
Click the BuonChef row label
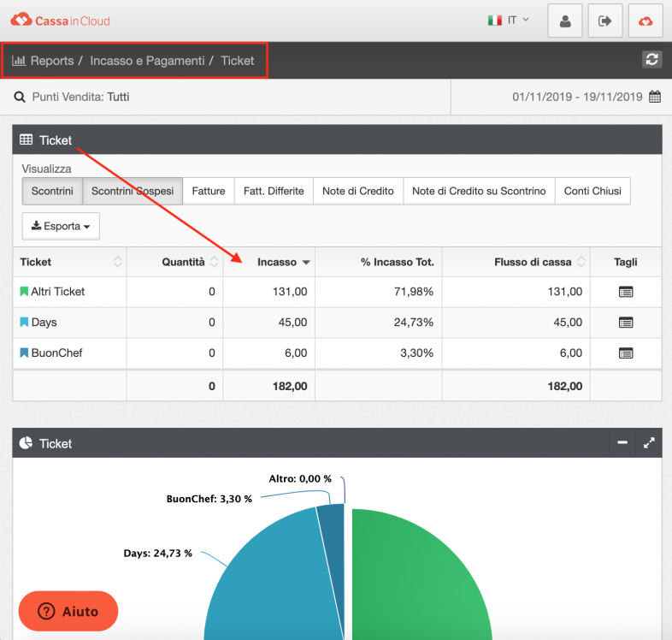tap(56, 353)
